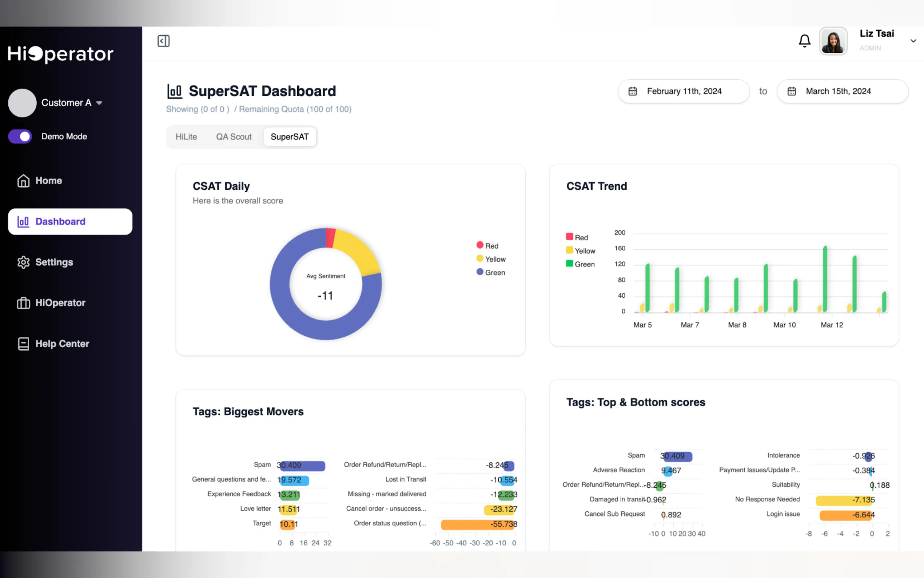Viewport: 924px width, 578px height.
Task: Open Liz Tsai user menu chevron
Action: point(913,41)
